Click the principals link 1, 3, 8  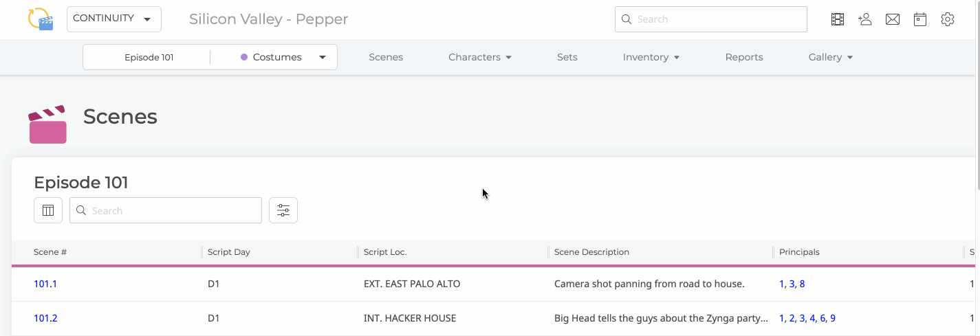792,284
